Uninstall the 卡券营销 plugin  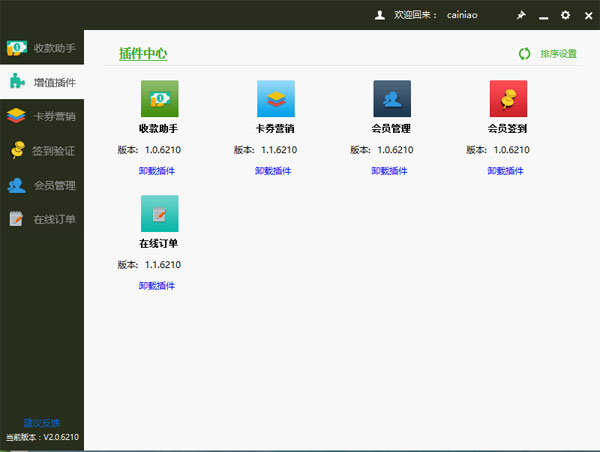coord(273,171)
